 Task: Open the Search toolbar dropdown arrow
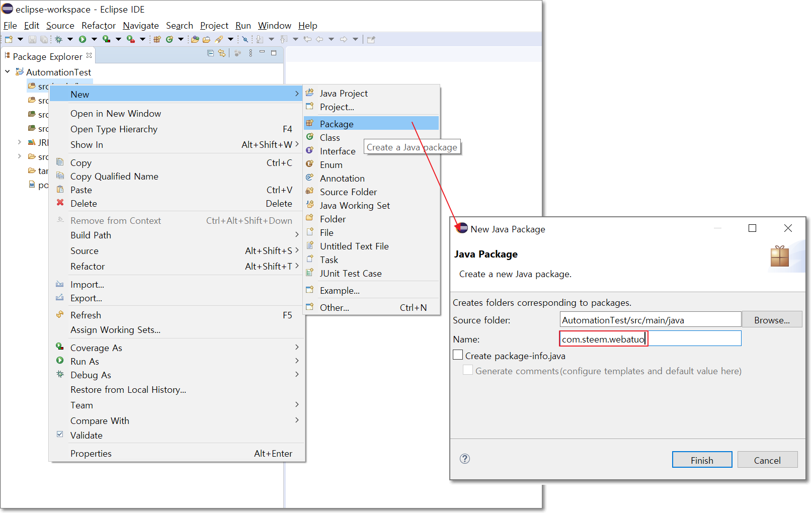(230, 39)
